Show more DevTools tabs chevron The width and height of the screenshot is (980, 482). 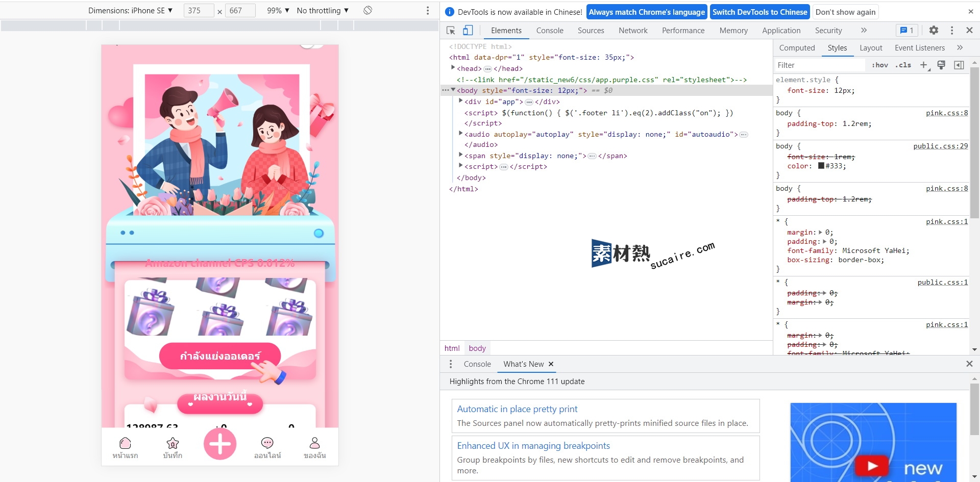point(864,31)
